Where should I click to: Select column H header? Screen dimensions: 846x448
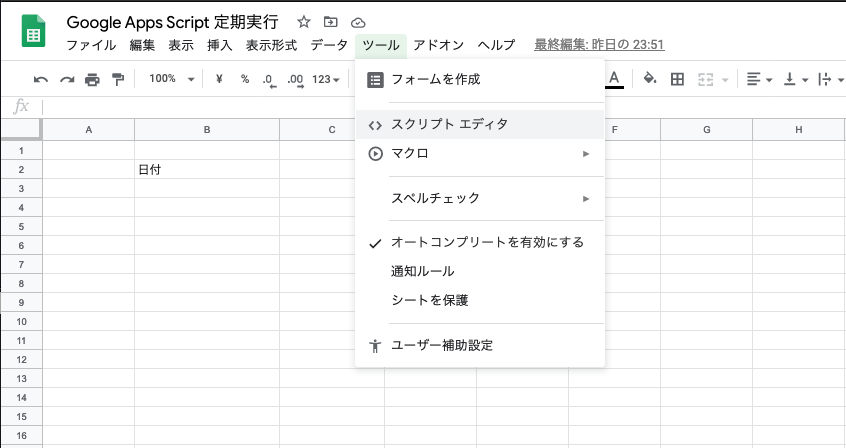[799, 130]
